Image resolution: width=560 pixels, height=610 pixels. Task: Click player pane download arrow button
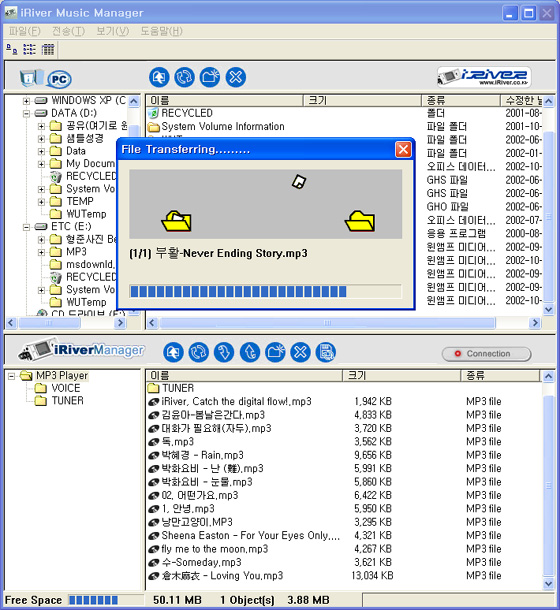tap(224, 352)
